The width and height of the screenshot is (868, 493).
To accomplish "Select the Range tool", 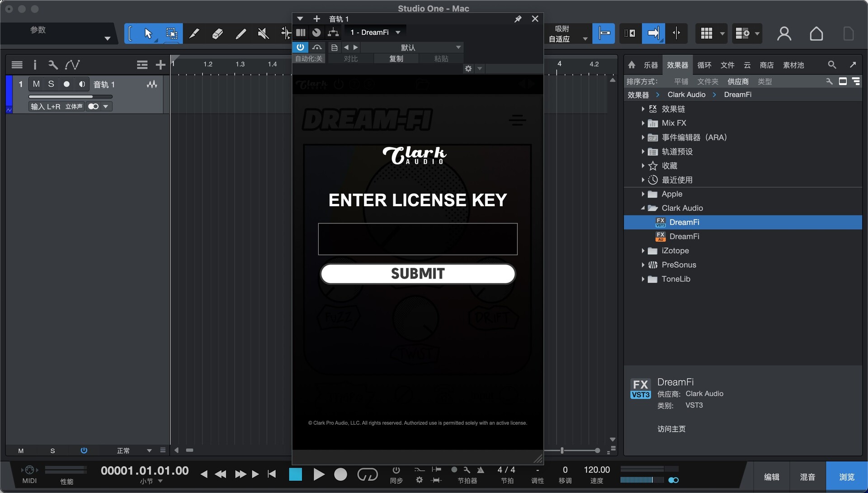I will pyautogui.click(x=171, y=33).
